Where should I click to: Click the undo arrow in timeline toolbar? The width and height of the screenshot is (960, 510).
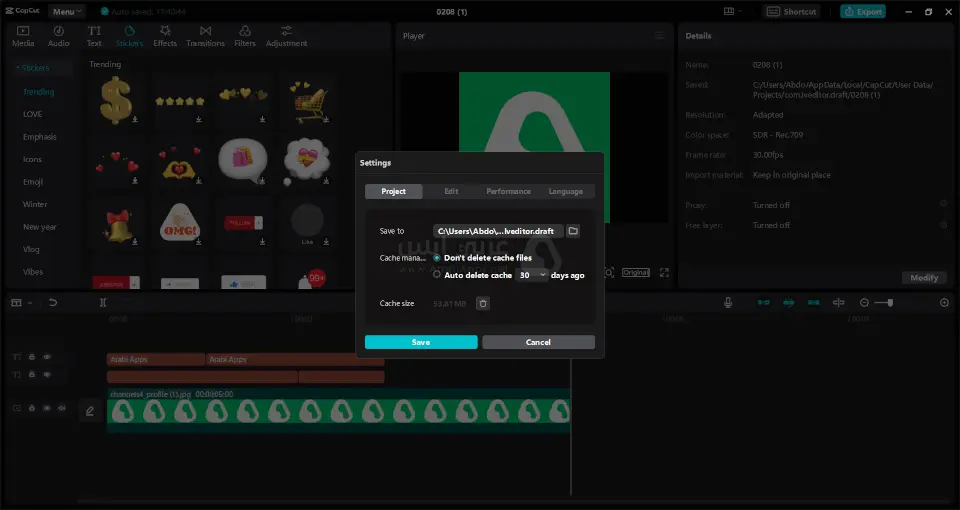53,302
